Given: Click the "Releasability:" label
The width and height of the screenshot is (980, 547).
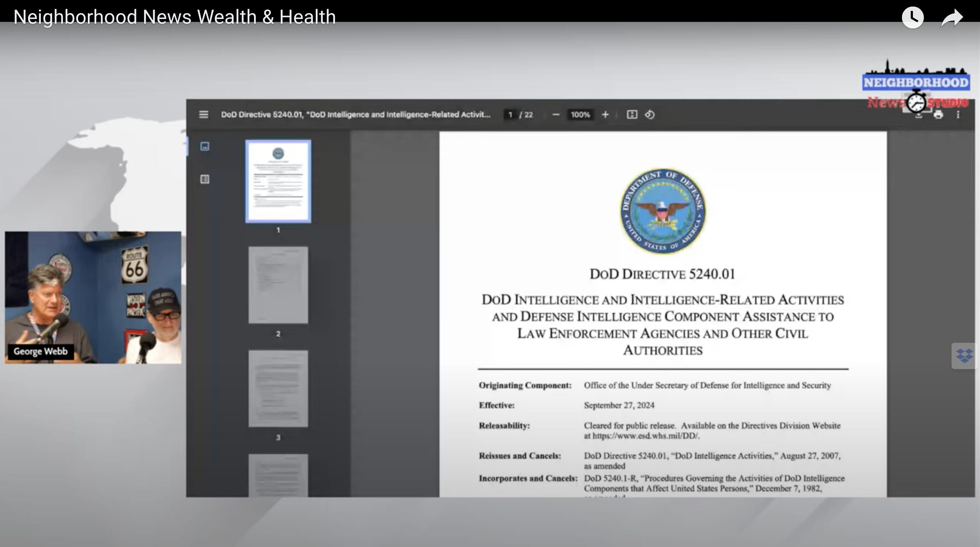Looking at the screenshot, I should pyautogui.click(x=504, y=426).
